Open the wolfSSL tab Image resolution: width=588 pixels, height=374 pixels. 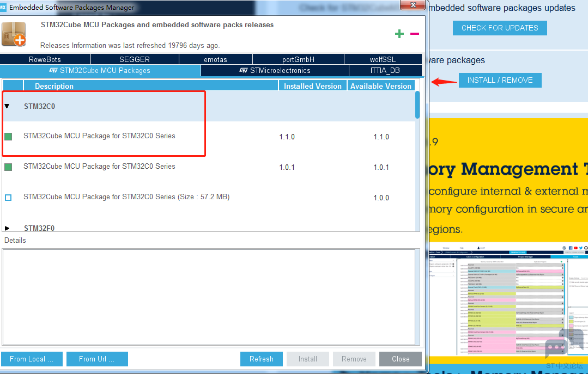pos(383,59)
